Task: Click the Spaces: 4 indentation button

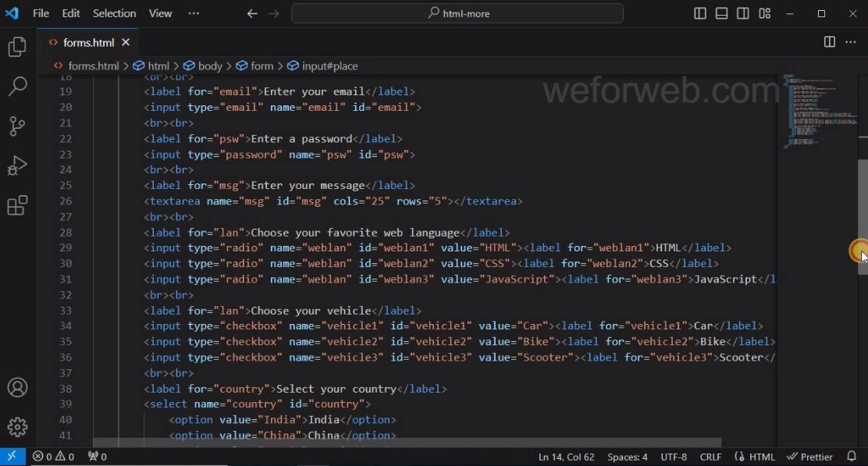Action: point(628,457)
